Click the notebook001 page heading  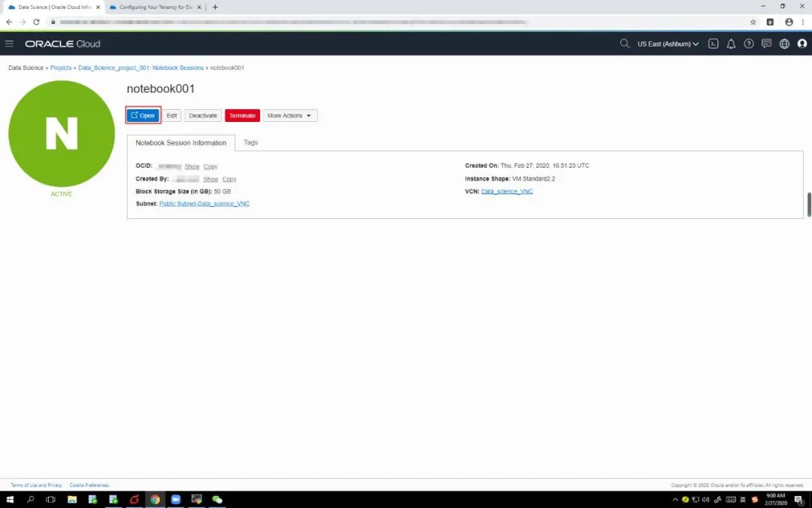(x=161, y=89)
